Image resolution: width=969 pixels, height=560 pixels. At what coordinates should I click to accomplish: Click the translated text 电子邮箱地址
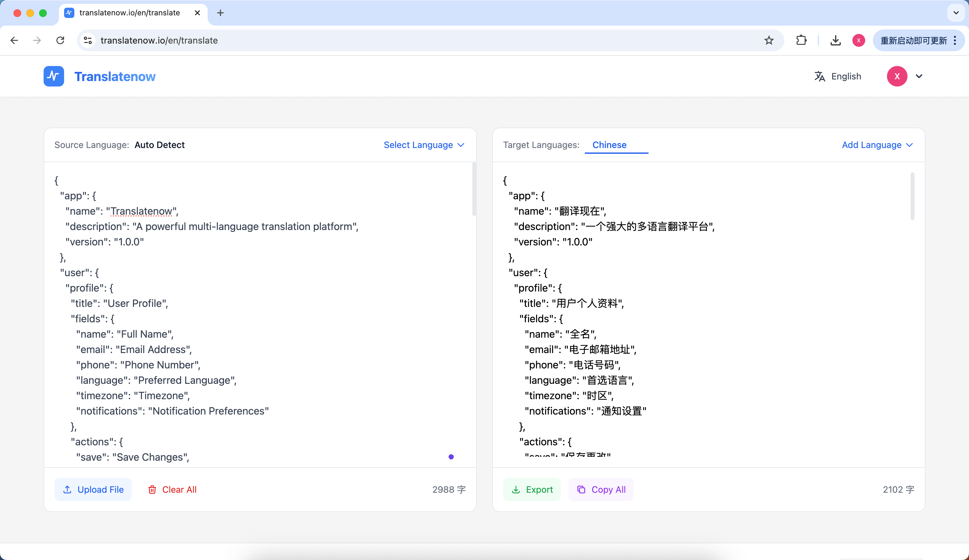(600, 350)
